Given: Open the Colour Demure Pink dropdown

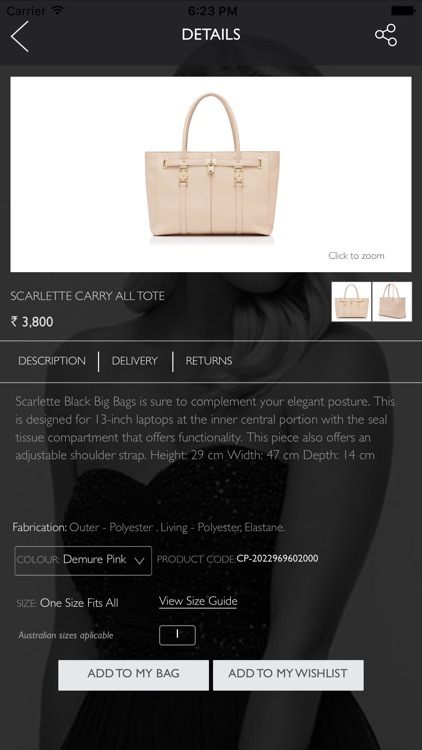Looking at the screenshot, I should (83, 561).
